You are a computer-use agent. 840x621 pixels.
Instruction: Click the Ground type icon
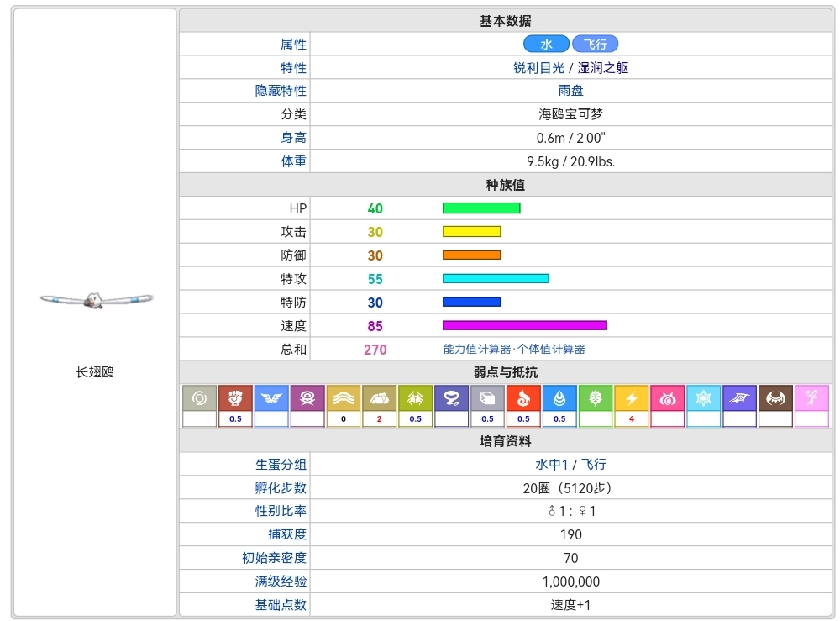pyautogui.click(x=344, y=398)
